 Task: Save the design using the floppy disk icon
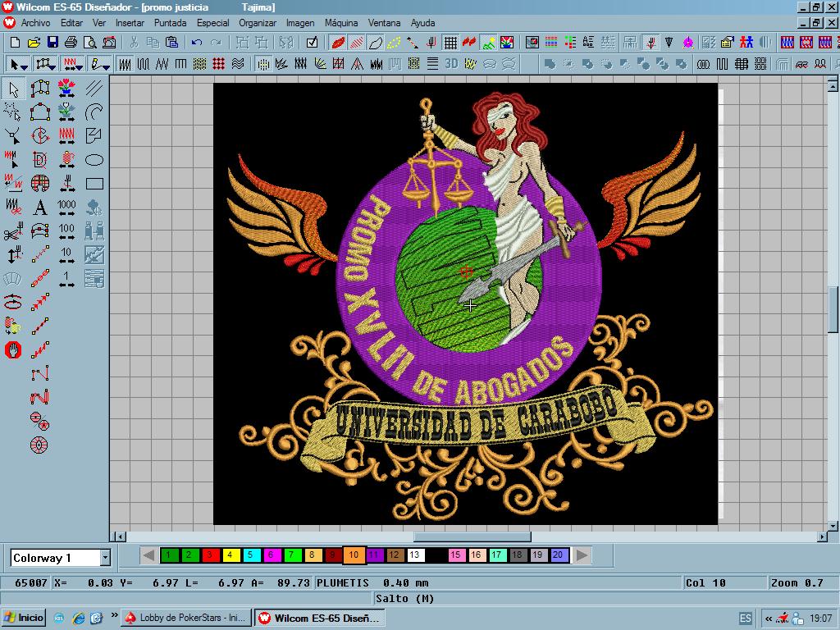coord(52,43)
